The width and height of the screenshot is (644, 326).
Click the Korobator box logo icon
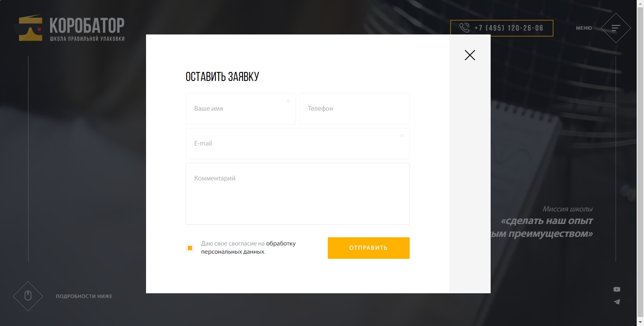pos(30,28)
